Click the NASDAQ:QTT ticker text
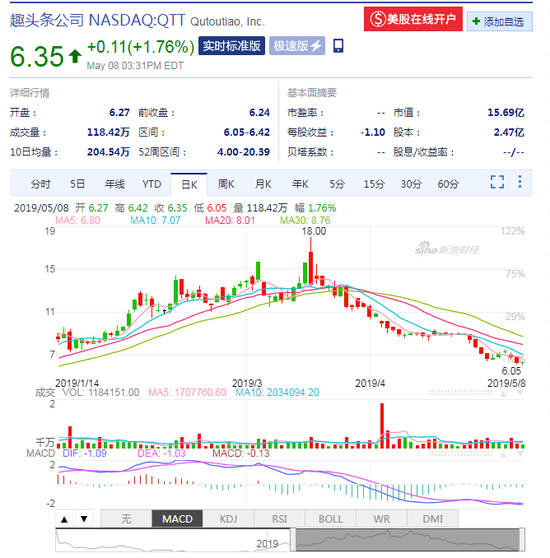This screenshot has width=550, height=558. 137,20
